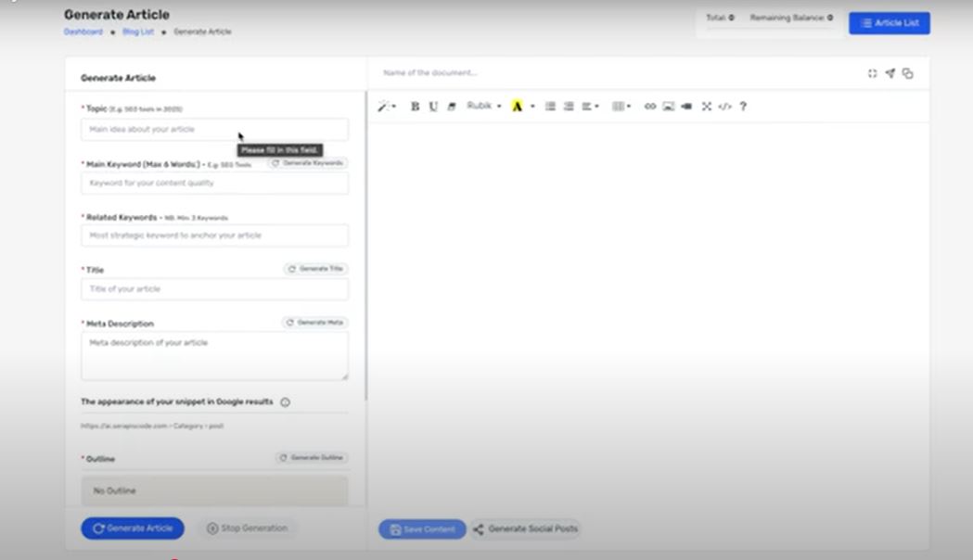Open the Dashboard breadcrumb link
The width and height of the screenshot is (973, 560).
pyautogui.click(x=83, y=31)
